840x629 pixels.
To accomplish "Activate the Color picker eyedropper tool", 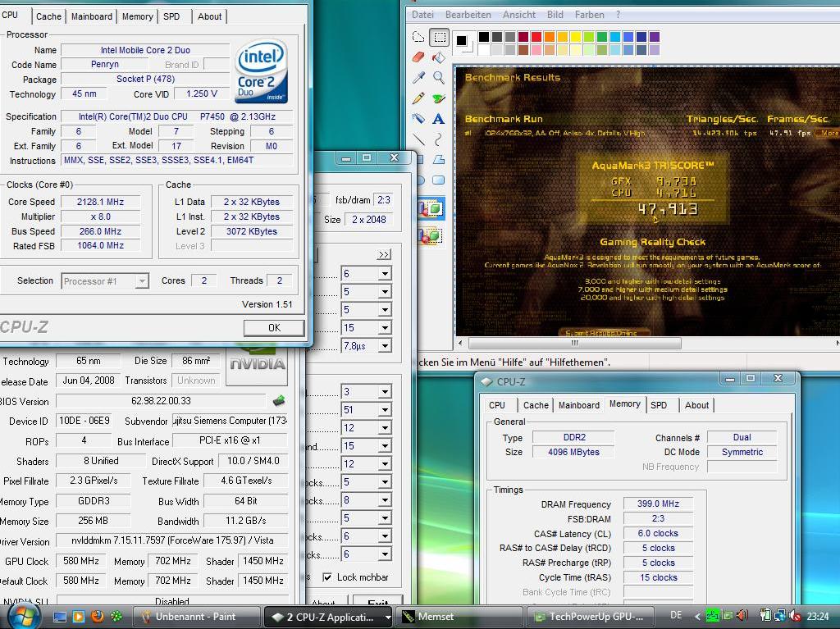I will coord(418,77).
